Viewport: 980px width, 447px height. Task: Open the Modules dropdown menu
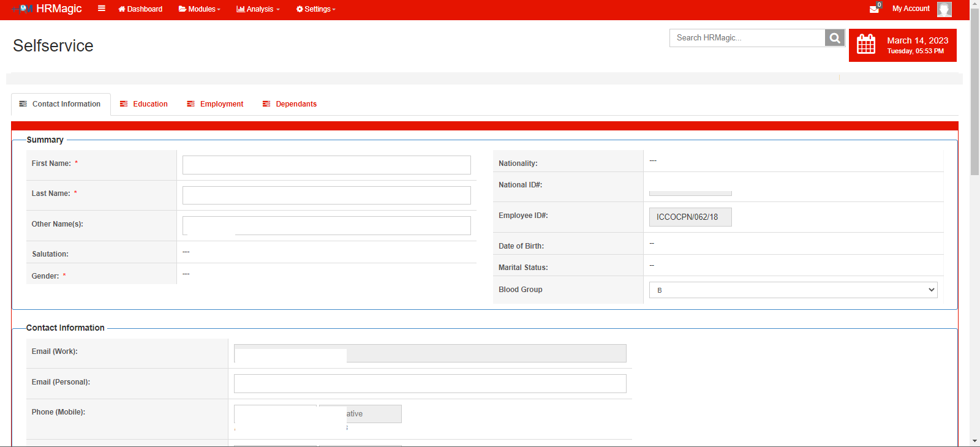(199, 9)
